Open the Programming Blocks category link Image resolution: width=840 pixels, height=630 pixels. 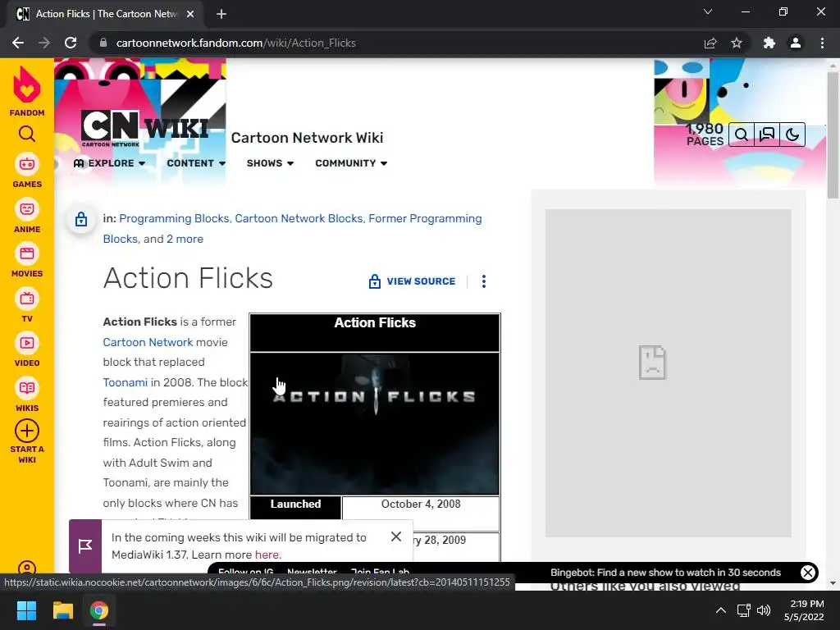coord(174,218)
